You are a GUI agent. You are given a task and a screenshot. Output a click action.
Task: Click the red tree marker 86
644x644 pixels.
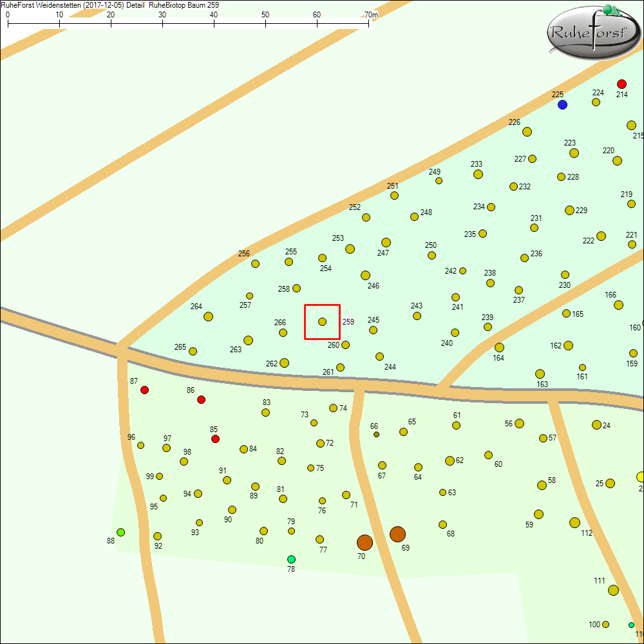tap(201, 399)
